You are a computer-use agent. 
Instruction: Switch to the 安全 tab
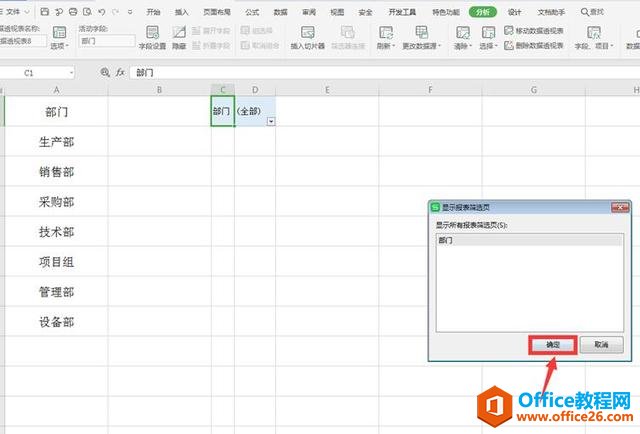(x=365, y=12)
